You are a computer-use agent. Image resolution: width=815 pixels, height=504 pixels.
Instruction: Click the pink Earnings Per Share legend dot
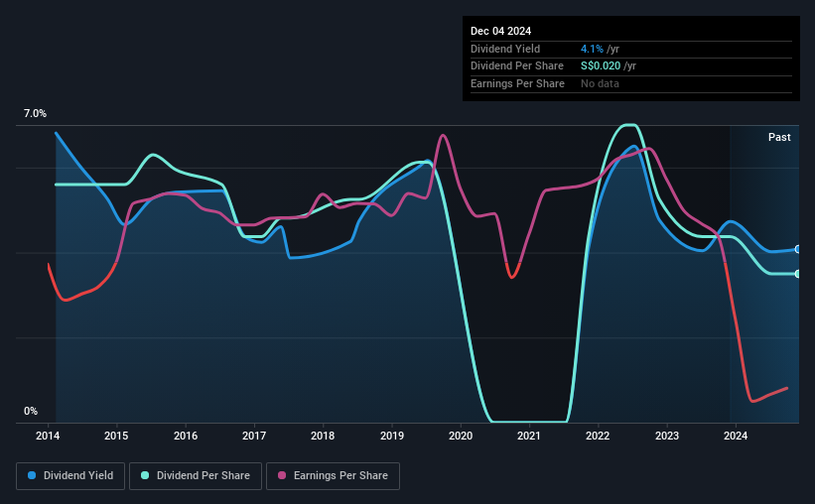(x=282, y=475)
